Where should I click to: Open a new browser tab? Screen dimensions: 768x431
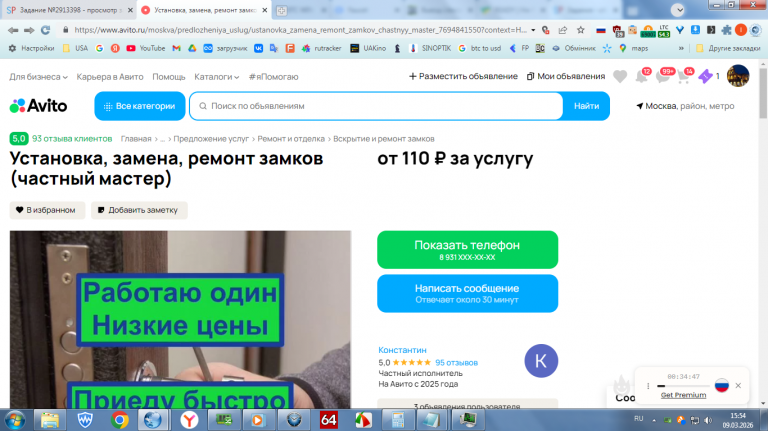coord(281,10)
